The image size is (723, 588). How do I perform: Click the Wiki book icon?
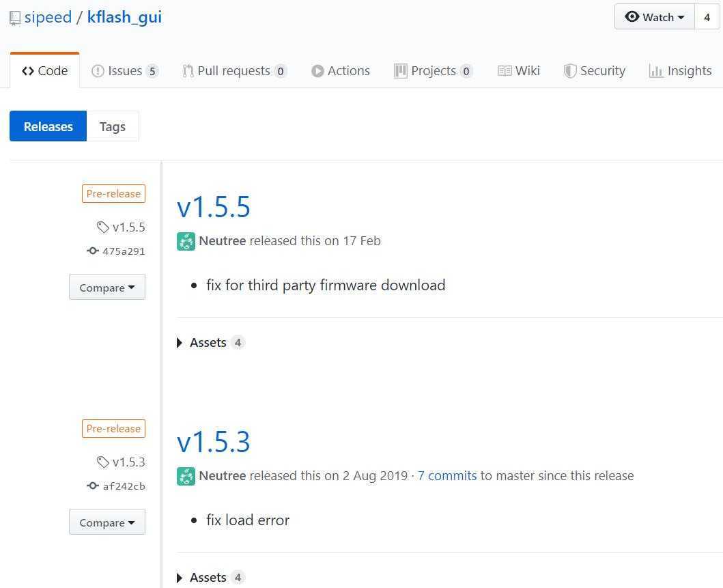click(x=505, y=71)
